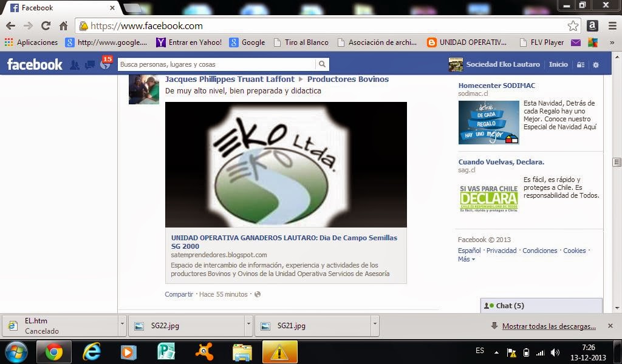This screenshot has height=364, width=622.
Task: Bookmark this page with the star icon
Action: (x=573, y=26)
